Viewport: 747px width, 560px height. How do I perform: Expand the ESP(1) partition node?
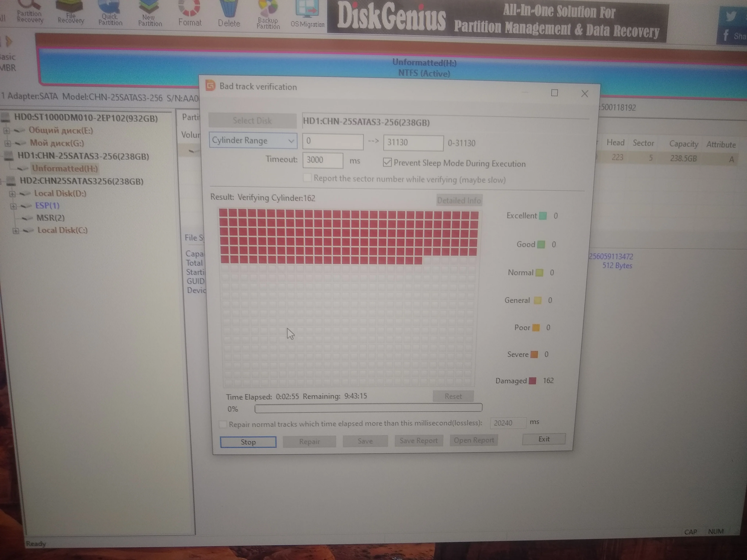click(x=13, y=206)
